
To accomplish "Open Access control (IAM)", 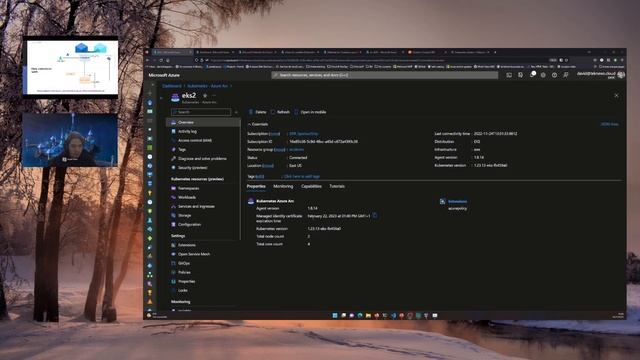I will coord(195,140).
